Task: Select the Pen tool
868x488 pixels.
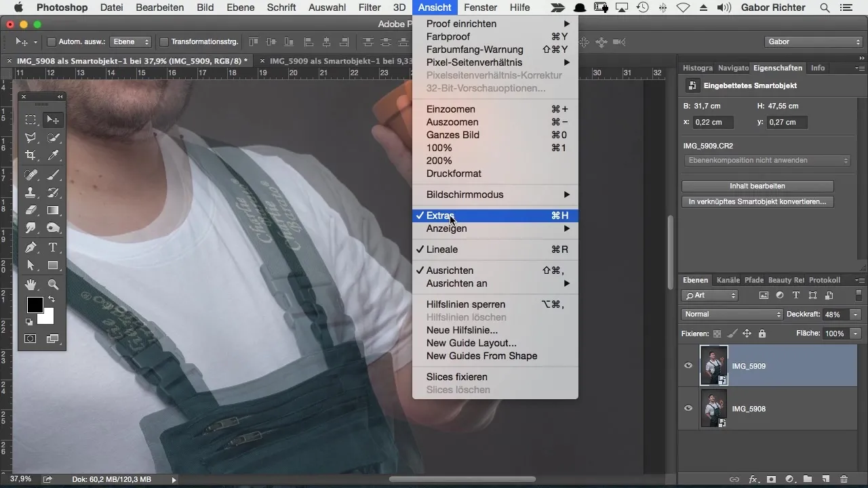Action: pyautogui.click(x=31, y=247)
